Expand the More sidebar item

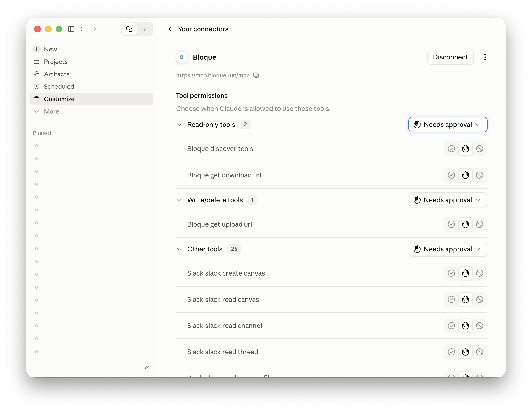tap(92, 111)
